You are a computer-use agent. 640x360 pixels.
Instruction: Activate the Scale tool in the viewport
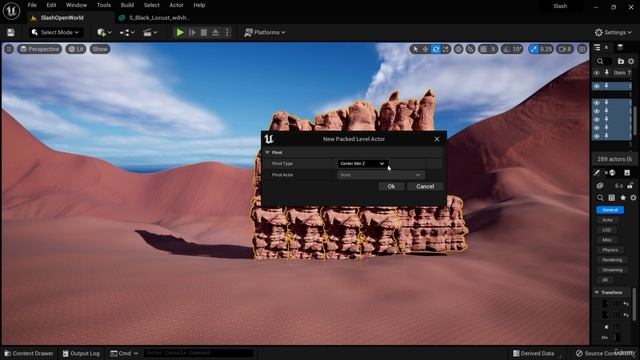446,49
